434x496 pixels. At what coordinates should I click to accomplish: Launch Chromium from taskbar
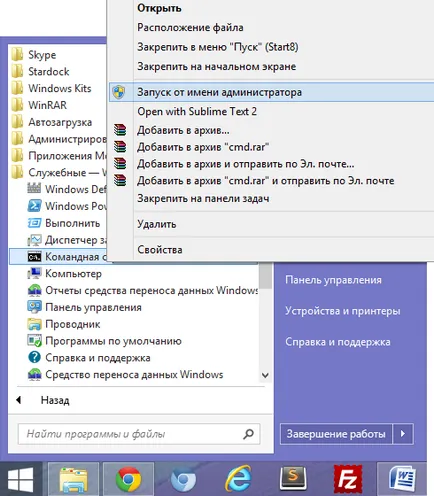183,479
